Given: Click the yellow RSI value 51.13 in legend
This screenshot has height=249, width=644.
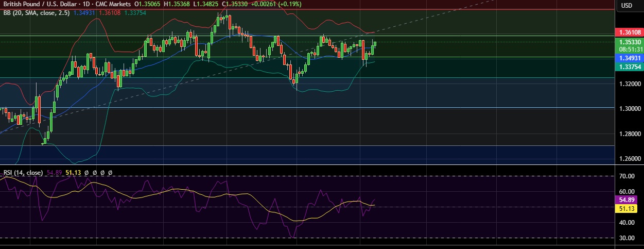Looking at the screenshot, I should 74,172.
